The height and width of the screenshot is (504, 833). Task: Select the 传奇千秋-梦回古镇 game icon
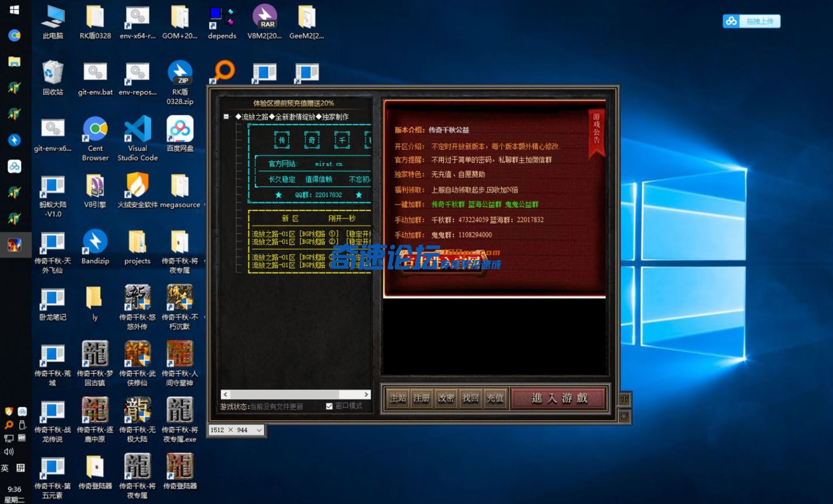95,364
